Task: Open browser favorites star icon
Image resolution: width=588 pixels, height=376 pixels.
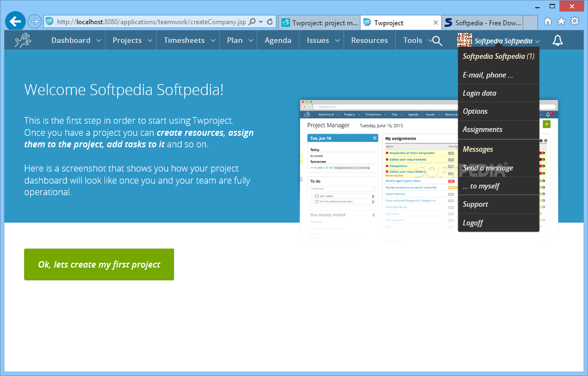Action: [x=562, y=21]
